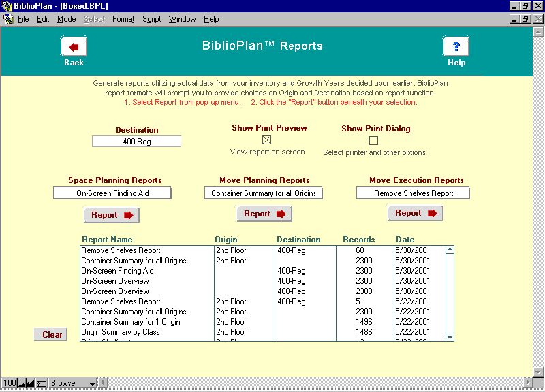Click the 100 zoom level indicator
The height and width of the screenshot is (392, 545).
click(x=10, y=383)
